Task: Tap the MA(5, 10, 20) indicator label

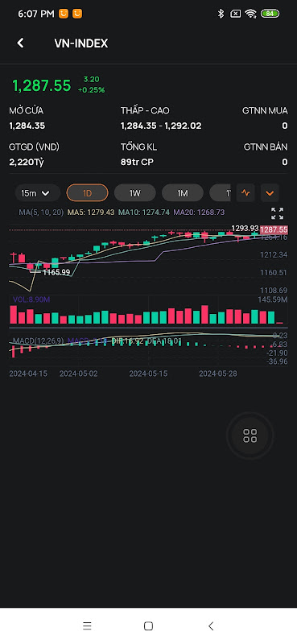Action: pos(41,213)
